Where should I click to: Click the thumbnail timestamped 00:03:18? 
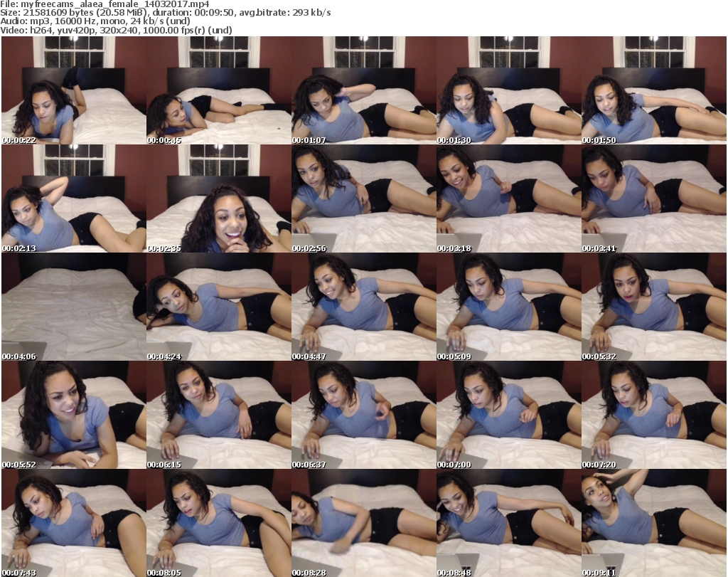pos(508,198)
